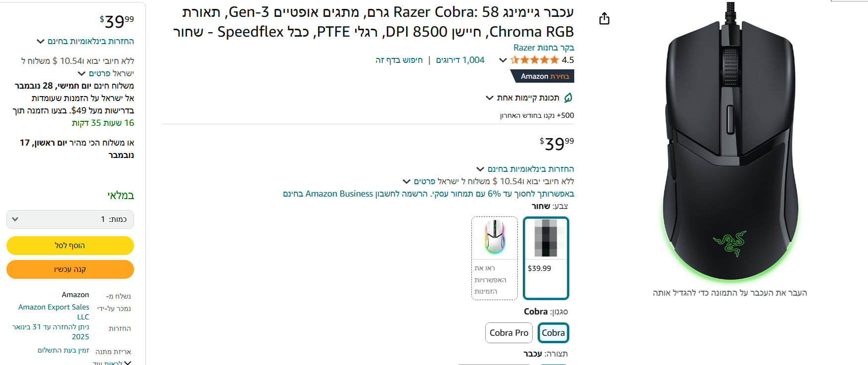Click the search this page link
868x365 pixels.
399,60
